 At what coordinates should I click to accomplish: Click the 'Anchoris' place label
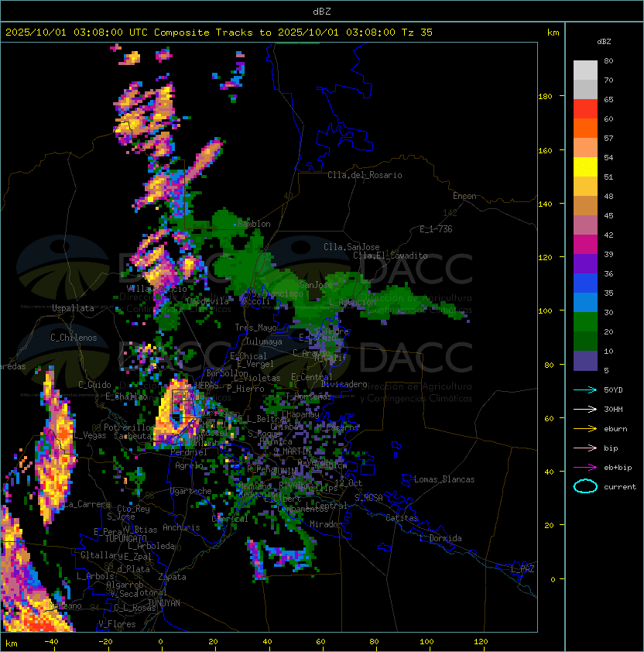[181, 527]
